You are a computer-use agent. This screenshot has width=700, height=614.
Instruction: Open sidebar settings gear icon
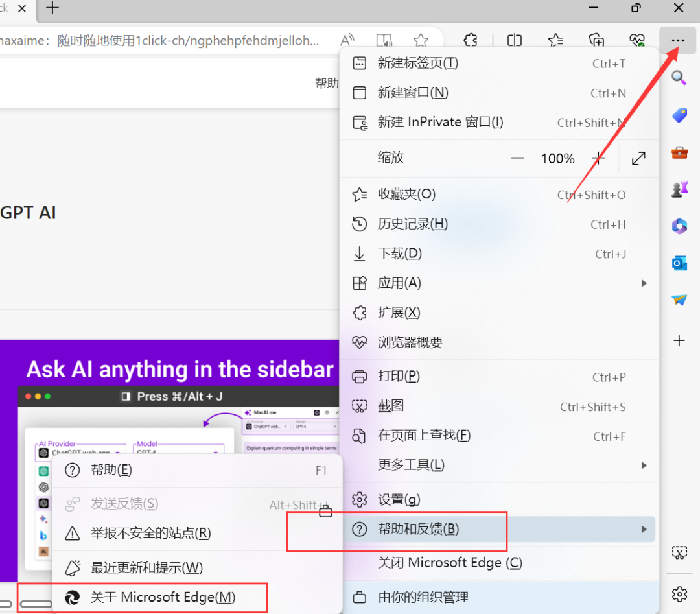click(x=679, y=595)
